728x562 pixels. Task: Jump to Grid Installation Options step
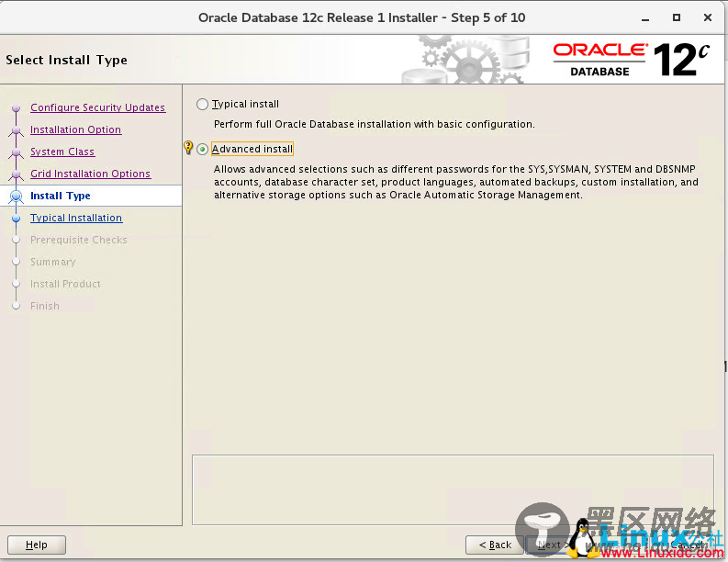click(x=90, y=174)
